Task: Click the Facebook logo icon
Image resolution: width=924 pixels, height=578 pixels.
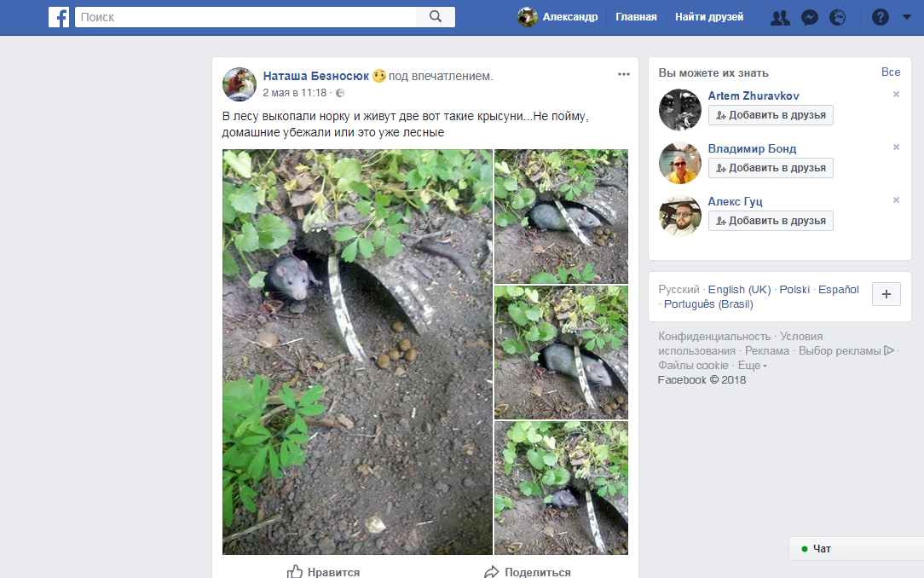Action: (x=59, y=17)
